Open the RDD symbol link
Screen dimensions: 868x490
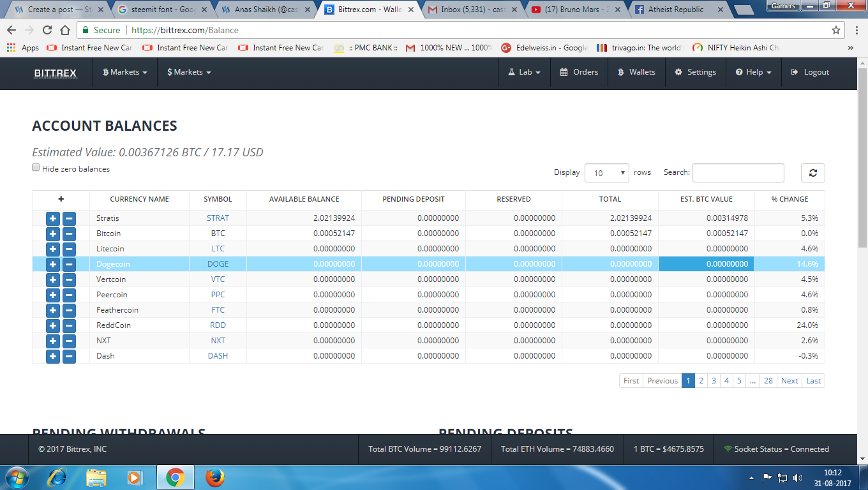click(x=218, y=325)
